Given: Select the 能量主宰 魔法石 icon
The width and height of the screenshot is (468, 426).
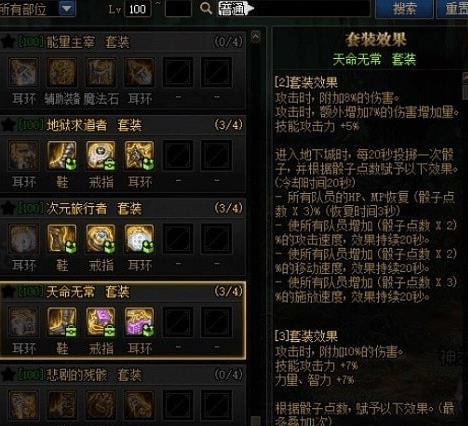Looking at the screenshot, I should click(101, 72).
